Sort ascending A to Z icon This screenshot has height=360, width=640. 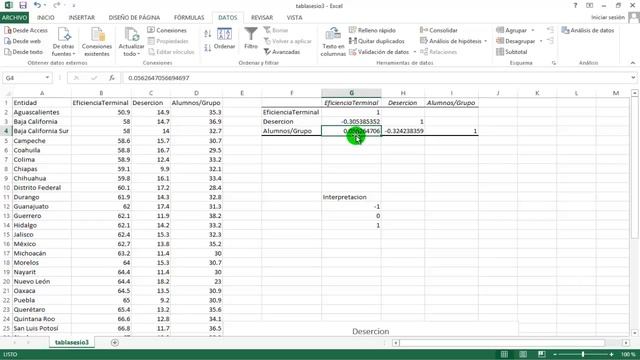click(x=208, y=34)
